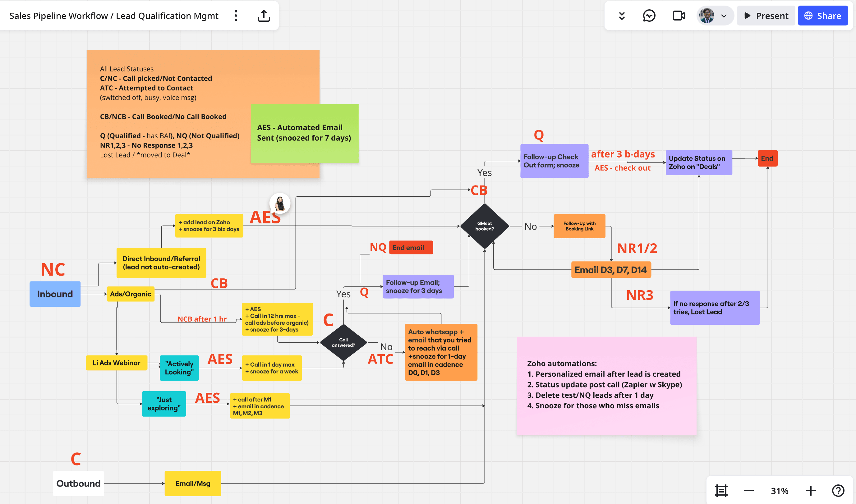Click the Present button
The width and height of the screenshot is (856, 504).
click(x=766, y=16)
